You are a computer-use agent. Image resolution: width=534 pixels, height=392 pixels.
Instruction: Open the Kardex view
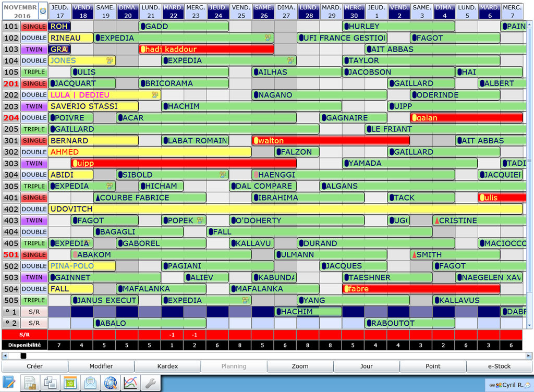tap(167, 366)
